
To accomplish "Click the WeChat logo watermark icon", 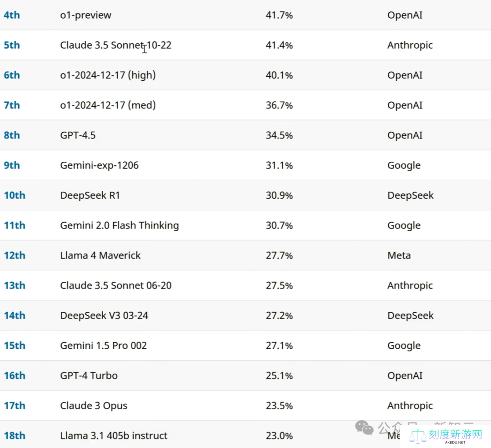I will click(365, 427).
